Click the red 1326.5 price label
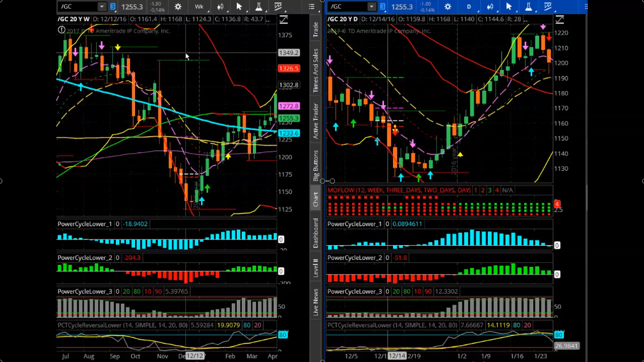This screenshot has height=362, width=644. [289, 68]
